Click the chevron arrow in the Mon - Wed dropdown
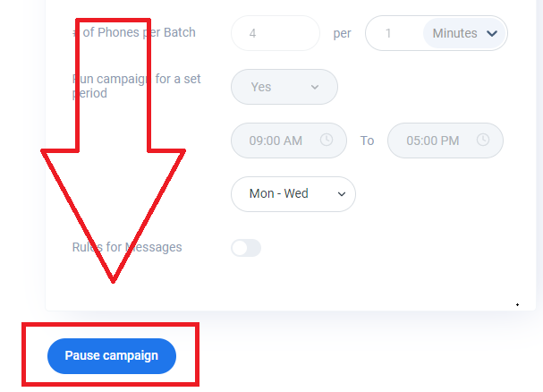 (341, 193)
